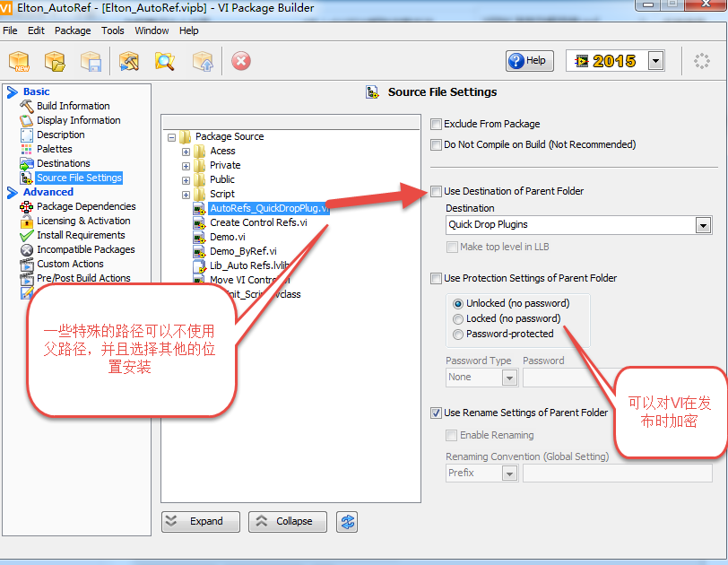Click the Custom Actions clapperboard icon
The width and height of the screenshot is (728, 565).
(27, 265)
